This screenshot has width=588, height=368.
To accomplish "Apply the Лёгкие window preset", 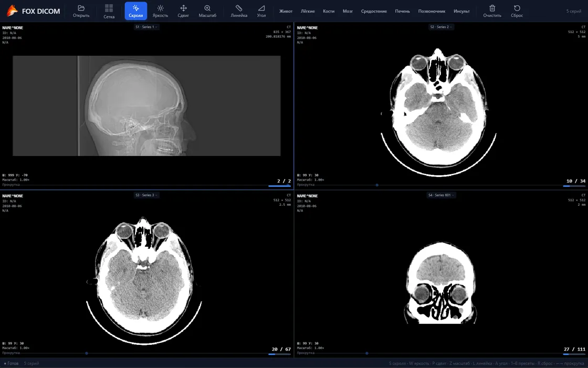I will point(308,11).
